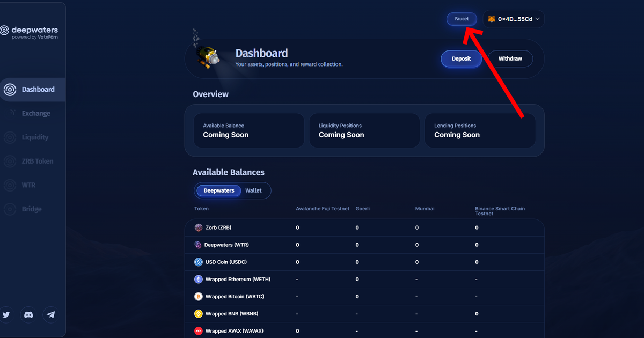The height and width of the screenshot is (338, 644).
Task: Click the Withdraw button
Action: [510, 58]
